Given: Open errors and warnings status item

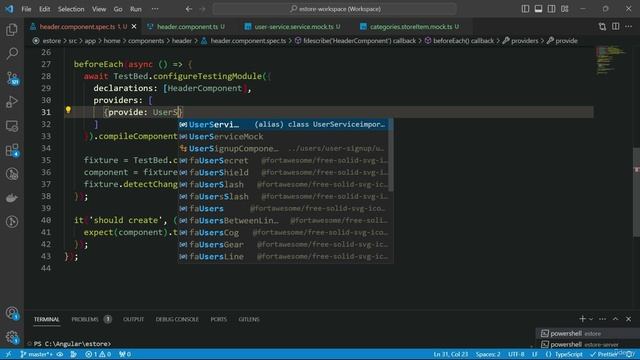Looking at the screenshot, I should [98, 354].
